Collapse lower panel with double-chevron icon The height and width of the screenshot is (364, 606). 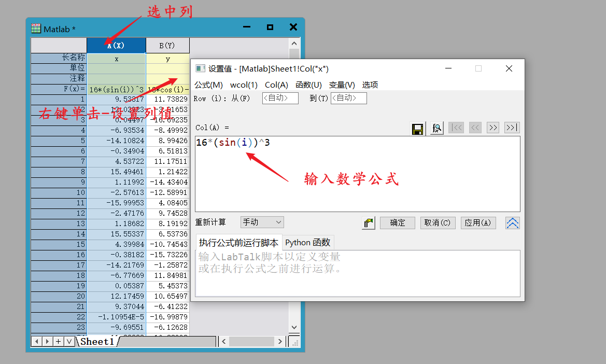click(x=513, y=223)
